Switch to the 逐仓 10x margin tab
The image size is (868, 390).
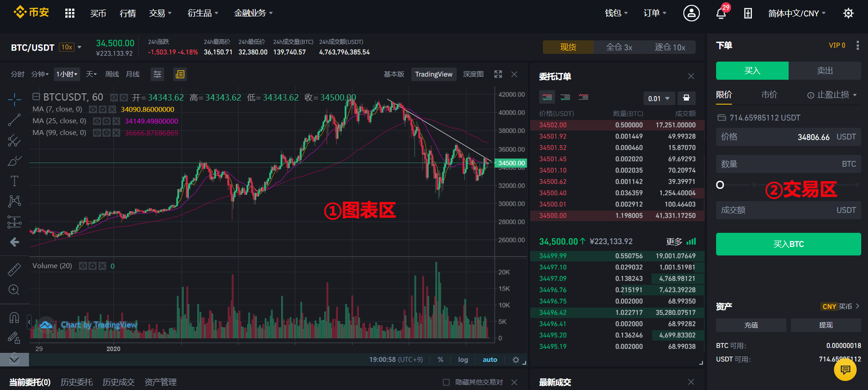tap(670, 47)
